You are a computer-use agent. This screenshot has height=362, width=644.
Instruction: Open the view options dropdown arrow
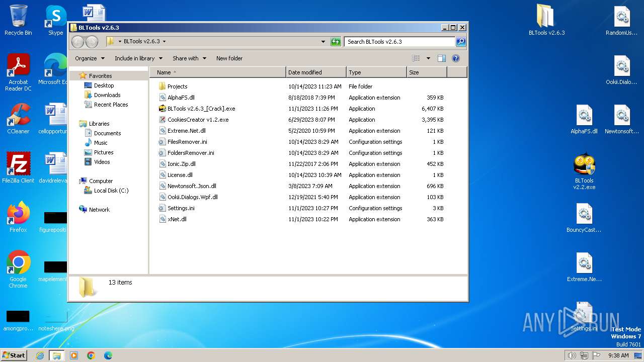click(428, 58)
